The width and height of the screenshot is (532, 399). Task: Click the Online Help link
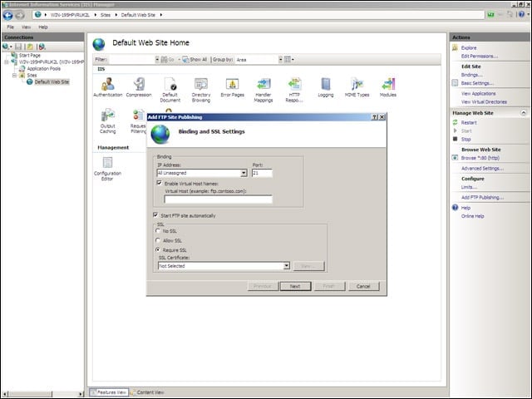(473, 216)
